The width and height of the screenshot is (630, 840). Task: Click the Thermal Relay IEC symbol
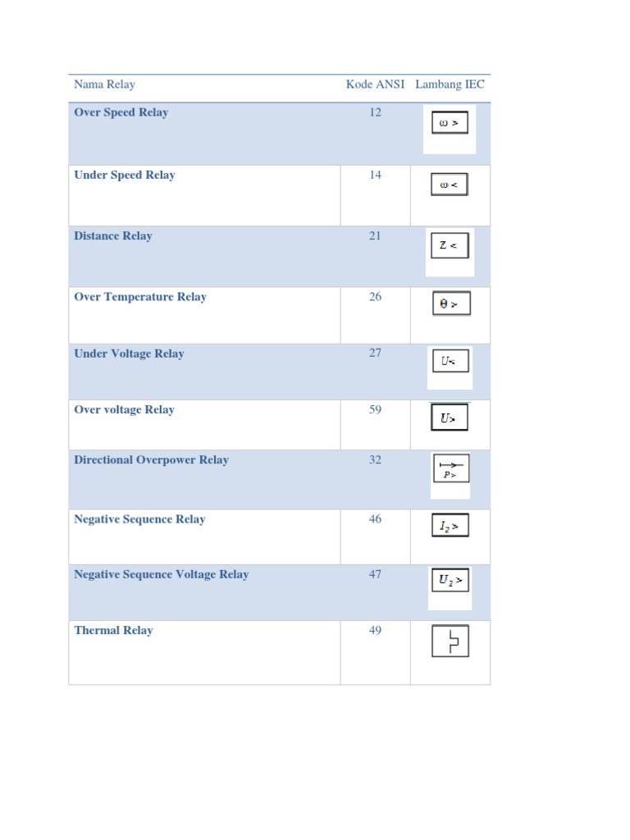coord(450,641)
